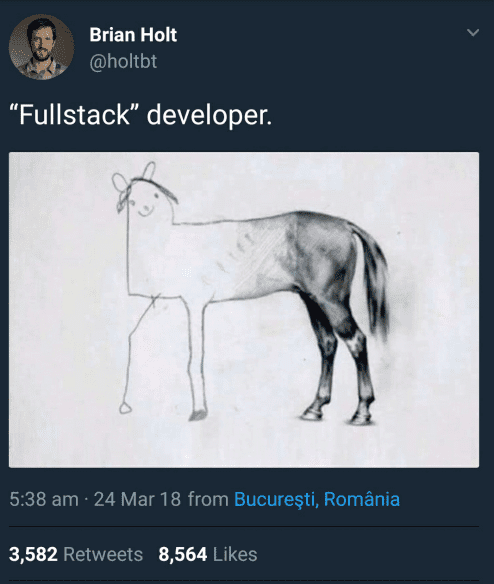Open Brian Holt's profile avatar photo
The width and height of the screenshot is (494, 584).
pos(41,47)
